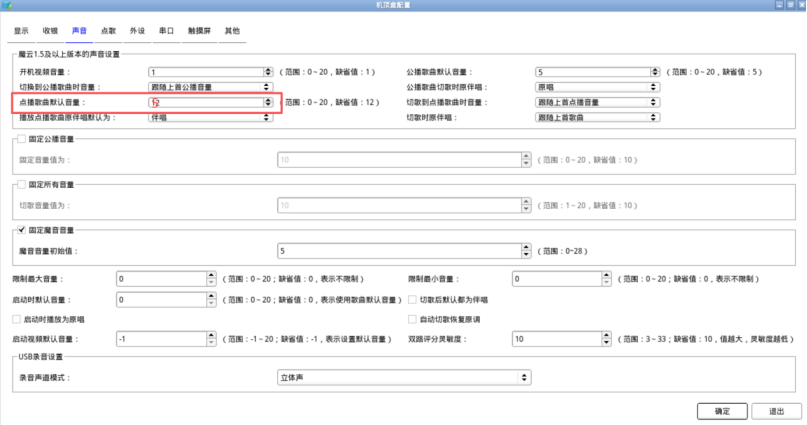Increase 魔音音量初始值 with up arrow
The image size is (807, 425).
526,247
